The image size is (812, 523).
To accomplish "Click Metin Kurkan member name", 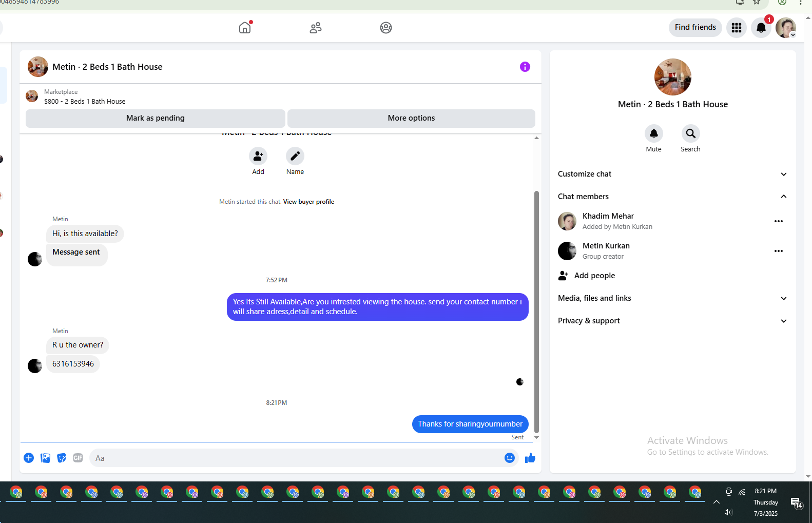I will (x=606, y=246).
